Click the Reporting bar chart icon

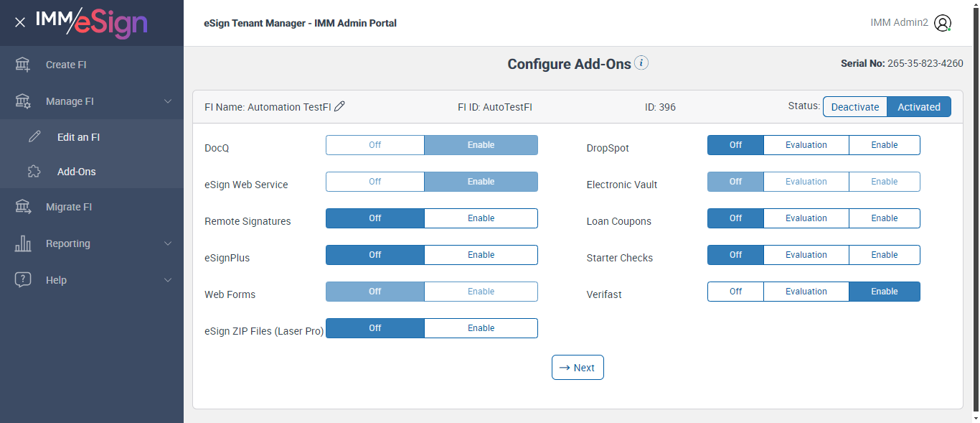(23, 243)
